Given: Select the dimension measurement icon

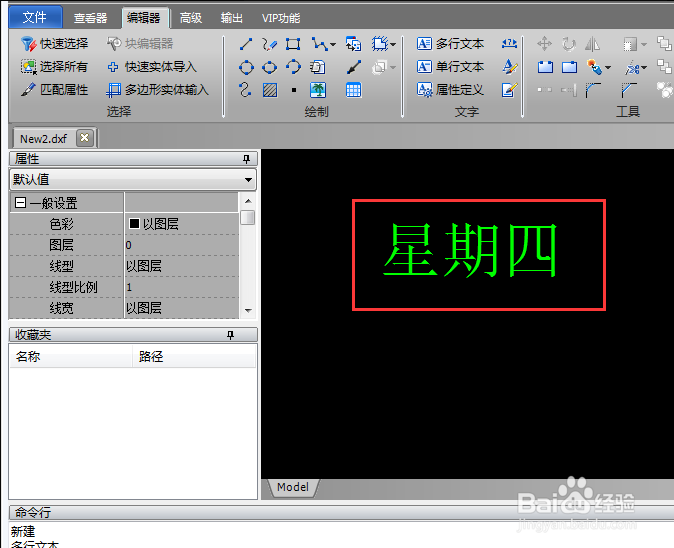Looking at the screenshot, I should pos(509,43).
